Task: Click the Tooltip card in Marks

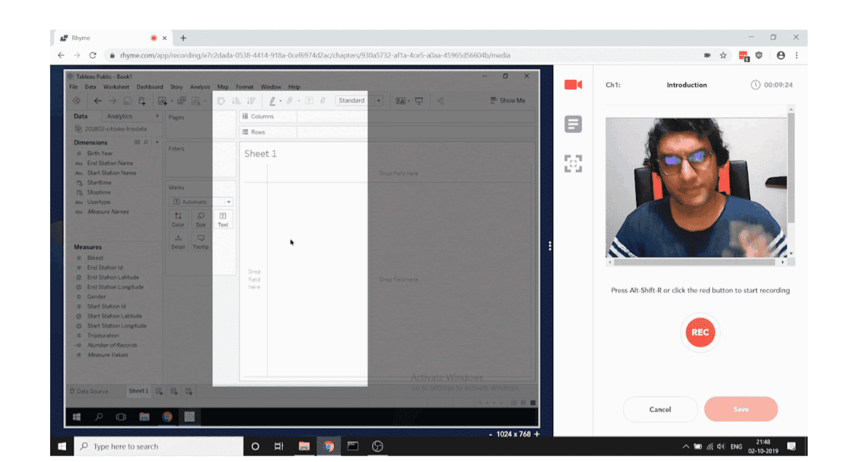Action: coord(201,242)
